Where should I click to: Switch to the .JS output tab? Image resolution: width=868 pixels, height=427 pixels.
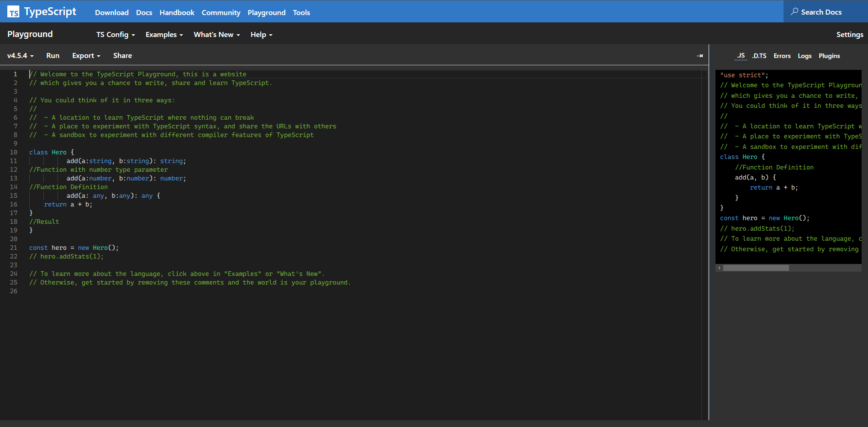tap(741, 56)
